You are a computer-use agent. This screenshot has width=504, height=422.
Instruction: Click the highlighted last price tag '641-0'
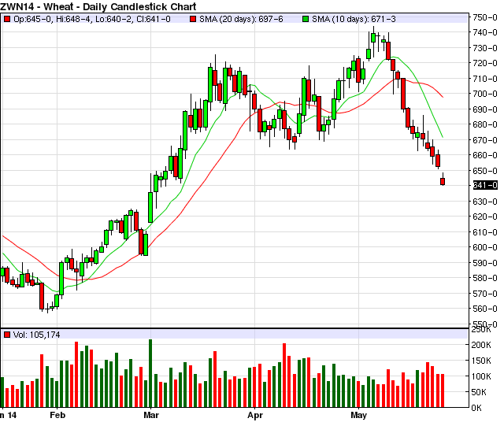[485, 185]
